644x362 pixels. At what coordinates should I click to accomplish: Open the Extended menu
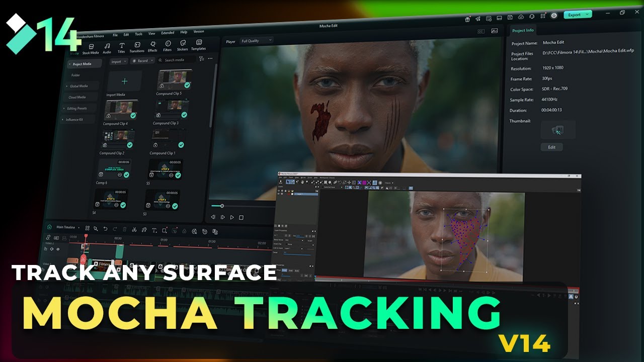tap(168, 33)
